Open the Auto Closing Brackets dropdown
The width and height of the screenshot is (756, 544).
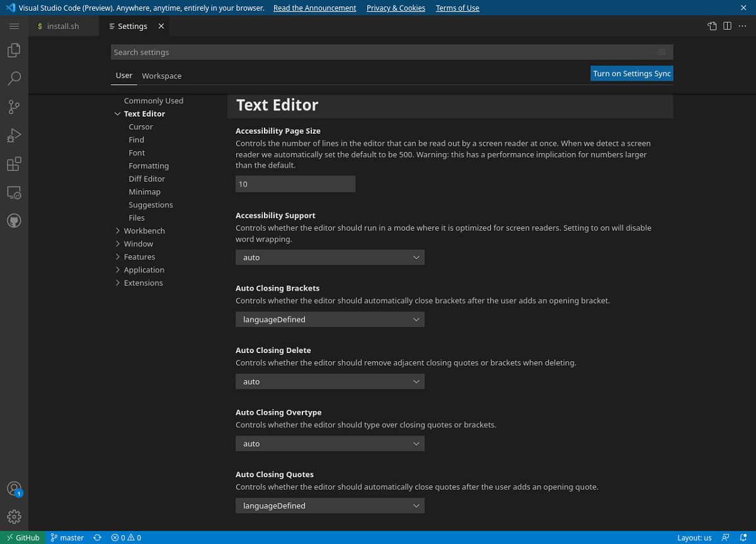point(329,320)
